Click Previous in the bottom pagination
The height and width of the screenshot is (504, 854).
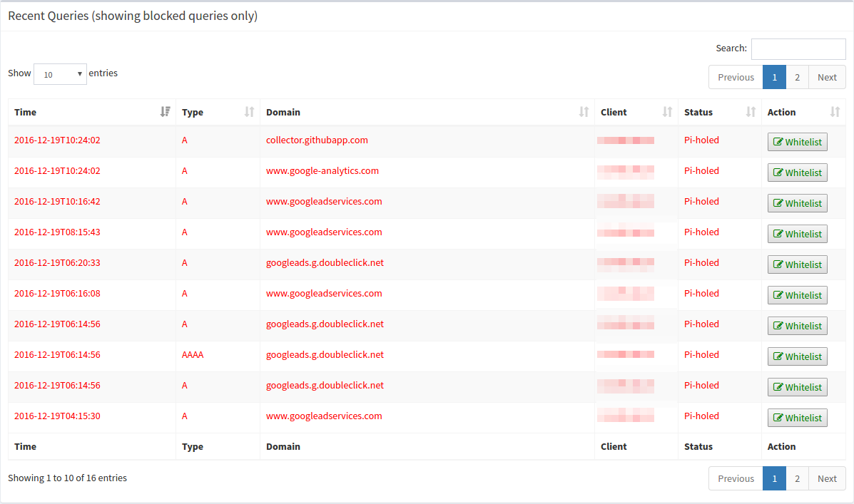tap(735, 478)
